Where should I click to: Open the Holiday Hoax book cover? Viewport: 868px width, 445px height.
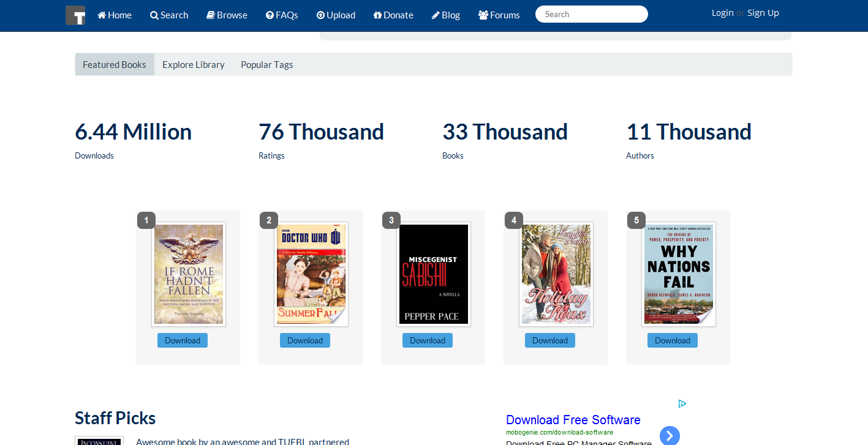click(x=556, y=274)
